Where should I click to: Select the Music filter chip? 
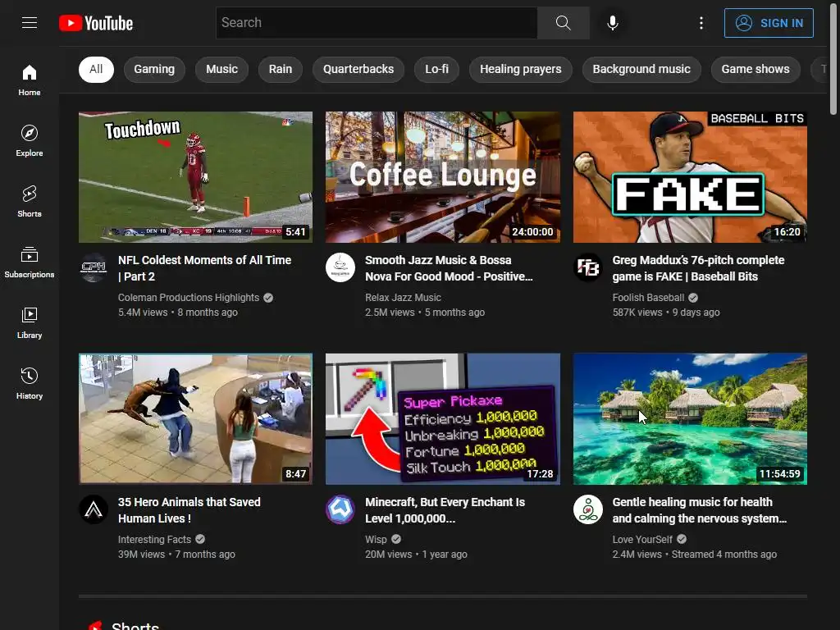pyautogui.click(x=221, y=70)
